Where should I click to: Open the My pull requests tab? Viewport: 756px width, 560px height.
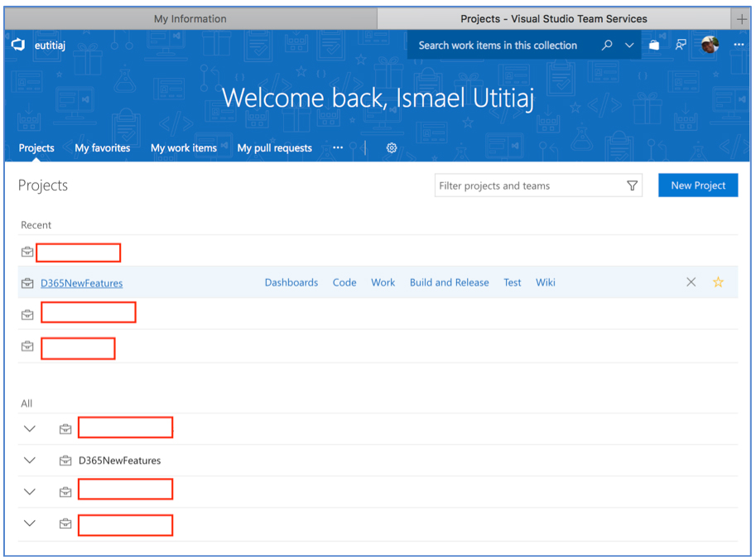[x=274, y=148]
